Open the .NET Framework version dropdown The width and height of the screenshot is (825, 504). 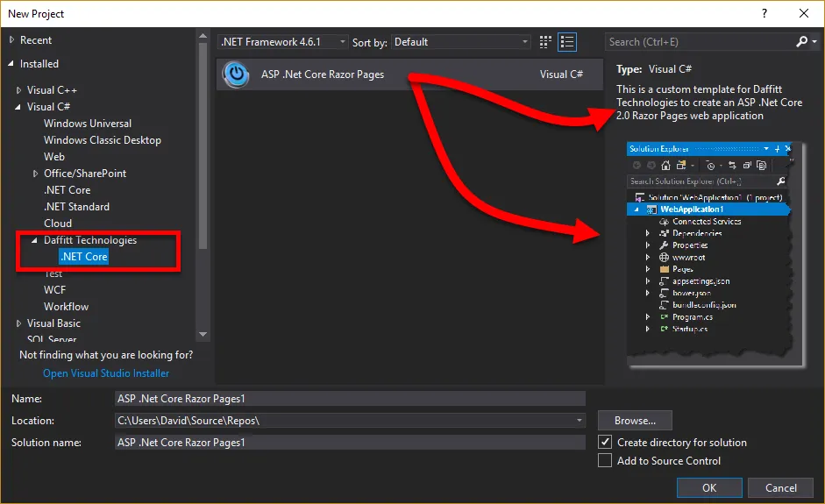point(282,42)
